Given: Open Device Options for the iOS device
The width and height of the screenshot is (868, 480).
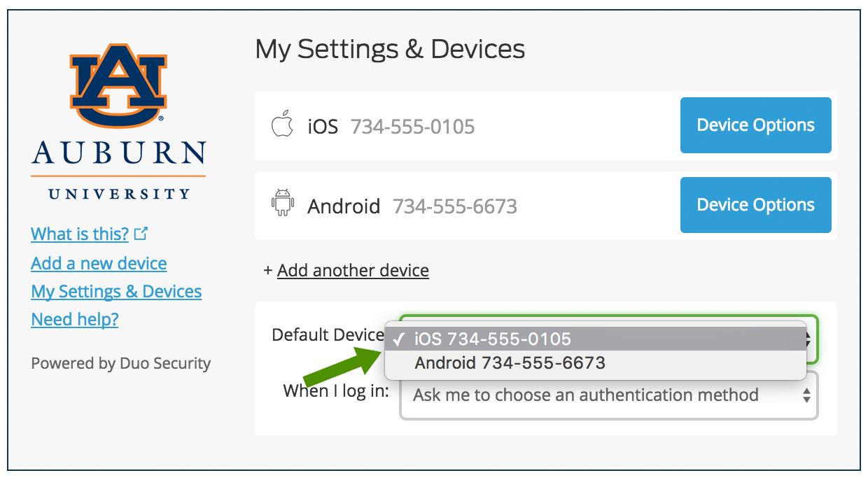Looking at the screenshot, I should (x=755, y=125).
